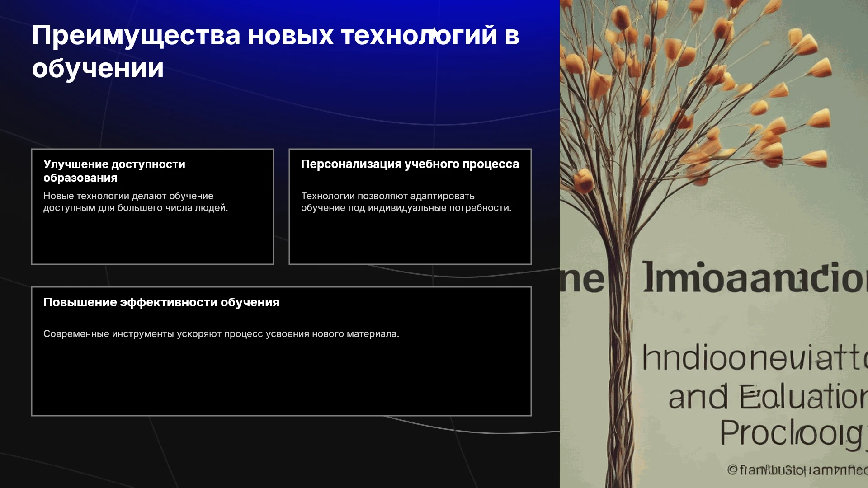
Task: Click the "Procloogy" word in the image
Action: [793, 434]
